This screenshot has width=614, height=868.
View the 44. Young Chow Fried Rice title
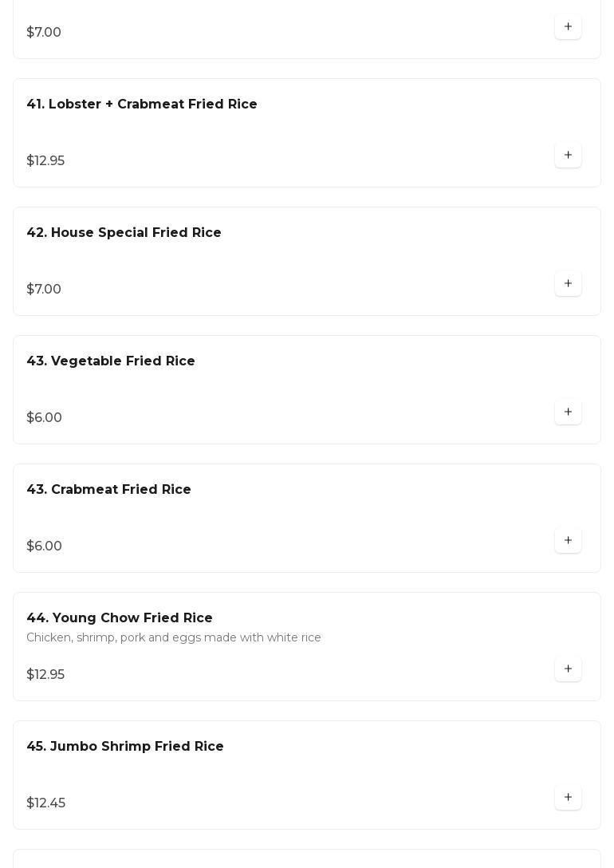[120, 618]
